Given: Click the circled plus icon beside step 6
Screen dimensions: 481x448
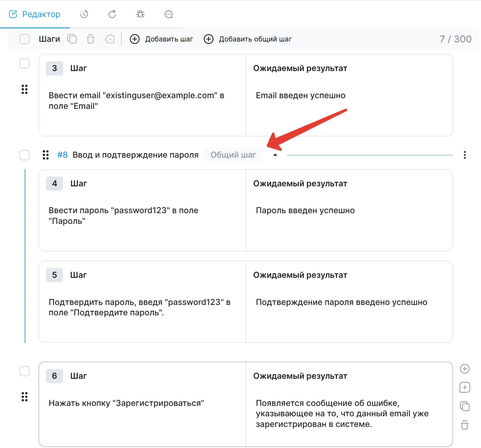Looking at the screenshot, I should click(465, 369).
